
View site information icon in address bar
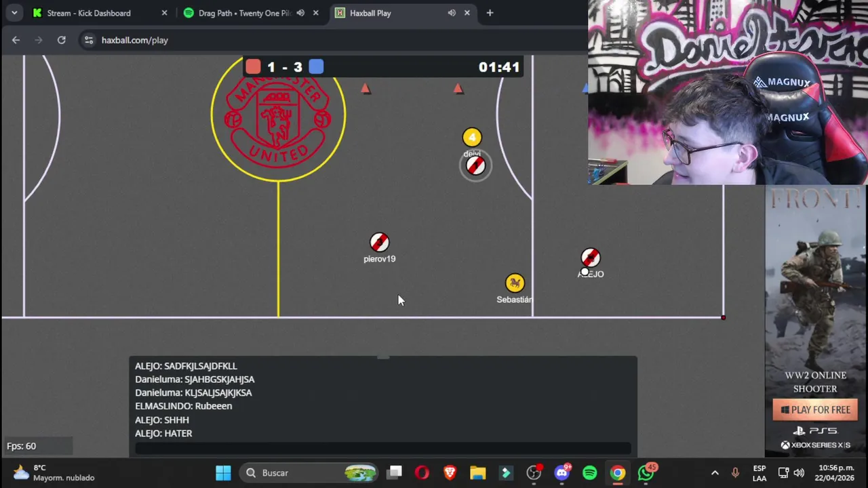pyautogui.click(x=88, y=40)
